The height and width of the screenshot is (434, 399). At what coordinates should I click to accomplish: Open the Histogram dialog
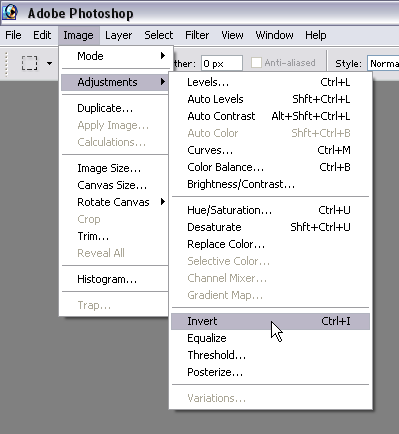[115, 279]
